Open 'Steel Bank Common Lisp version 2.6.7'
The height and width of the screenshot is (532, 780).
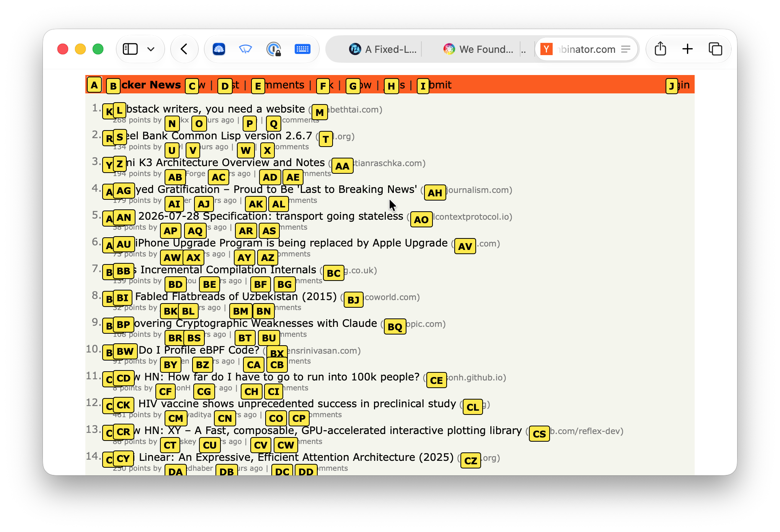click(x=213, y=136)
